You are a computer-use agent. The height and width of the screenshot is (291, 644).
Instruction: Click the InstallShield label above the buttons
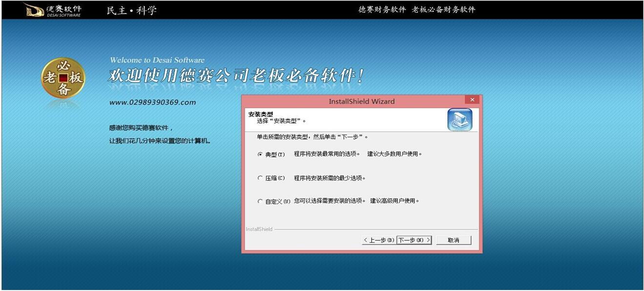(x=259, y=229)
